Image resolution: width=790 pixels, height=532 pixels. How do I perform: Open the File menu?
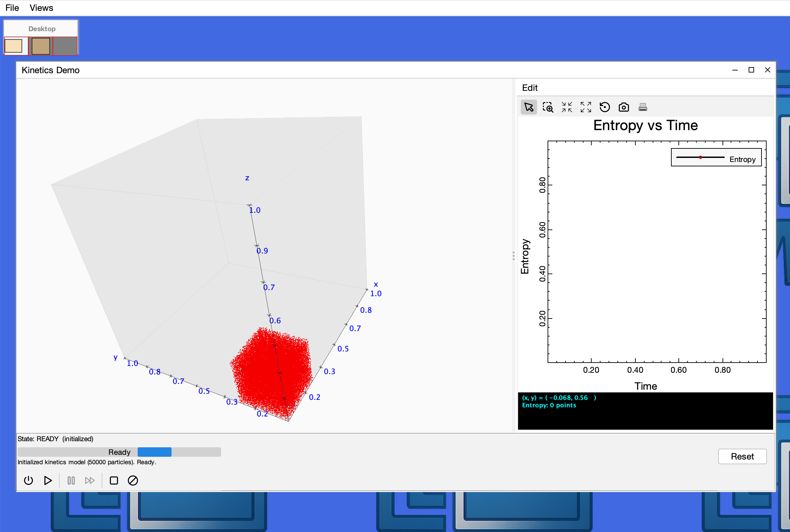click(12, 8)
